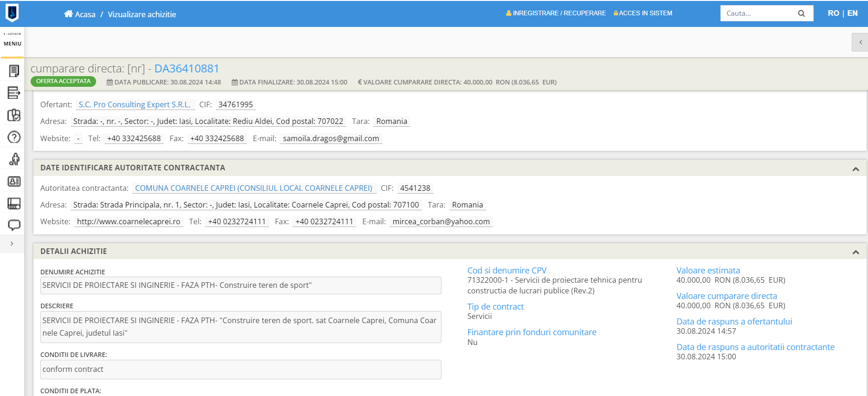This screenshot has width=868, height=396.
Task: Switch language to EN
Action: point(852,13)
